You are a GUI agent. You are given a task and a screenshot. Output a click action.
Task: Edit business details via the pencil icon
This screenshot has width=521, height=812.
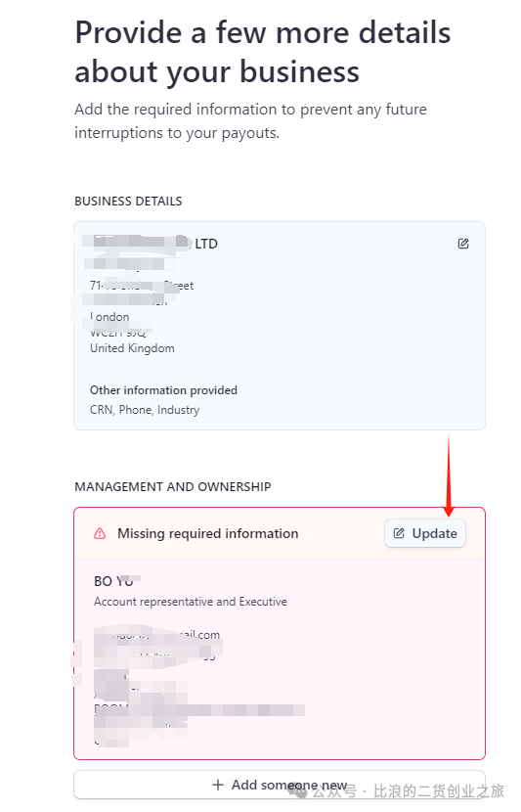point(463,244)
